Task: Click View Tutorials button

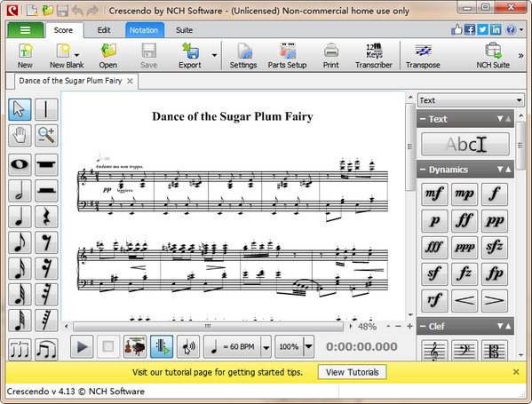Action: 353,372
